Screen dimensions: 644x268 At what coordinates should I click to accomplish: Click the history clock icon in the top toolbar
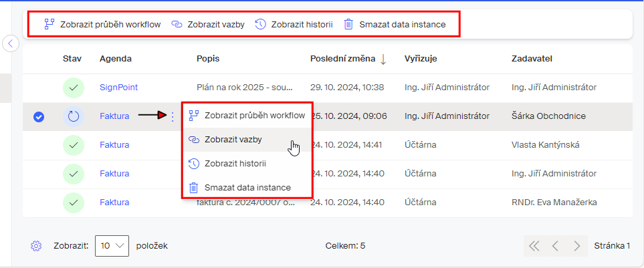pos(260,24)
